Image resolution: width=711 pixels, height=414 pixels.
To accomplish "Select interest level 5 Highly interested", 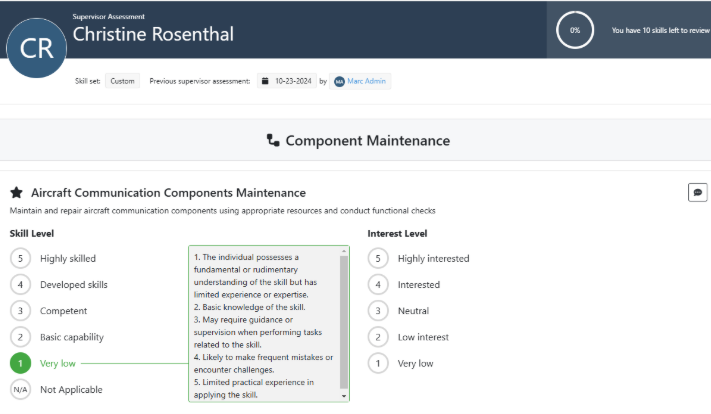I will [x=377, y=258].
